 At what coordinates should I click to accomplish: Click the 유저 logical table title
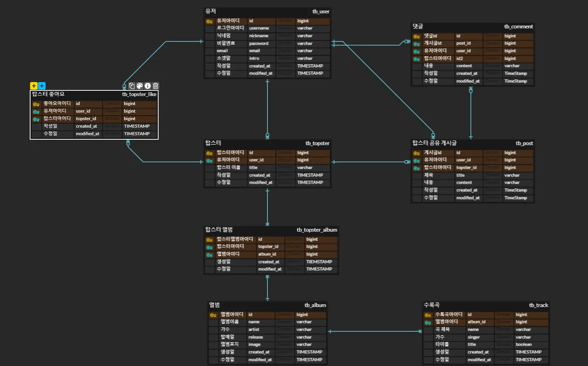coord(211,11)
